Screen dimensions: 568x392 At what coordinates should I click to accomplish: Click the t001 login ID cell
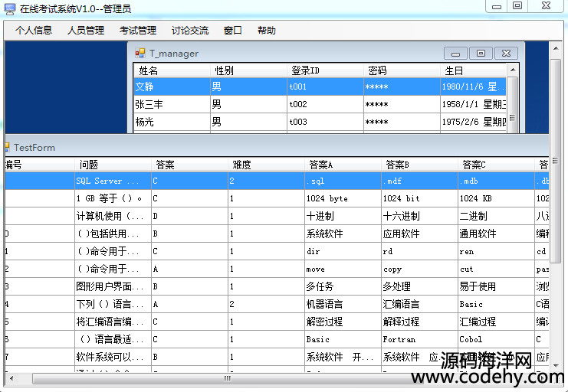[325, 87]
